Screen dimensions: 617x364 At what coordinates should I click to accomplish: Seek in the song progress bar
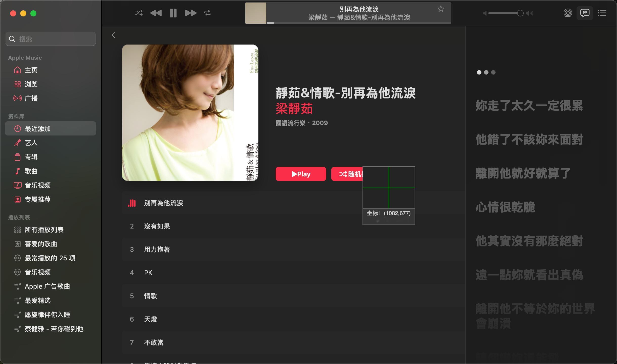359,23
